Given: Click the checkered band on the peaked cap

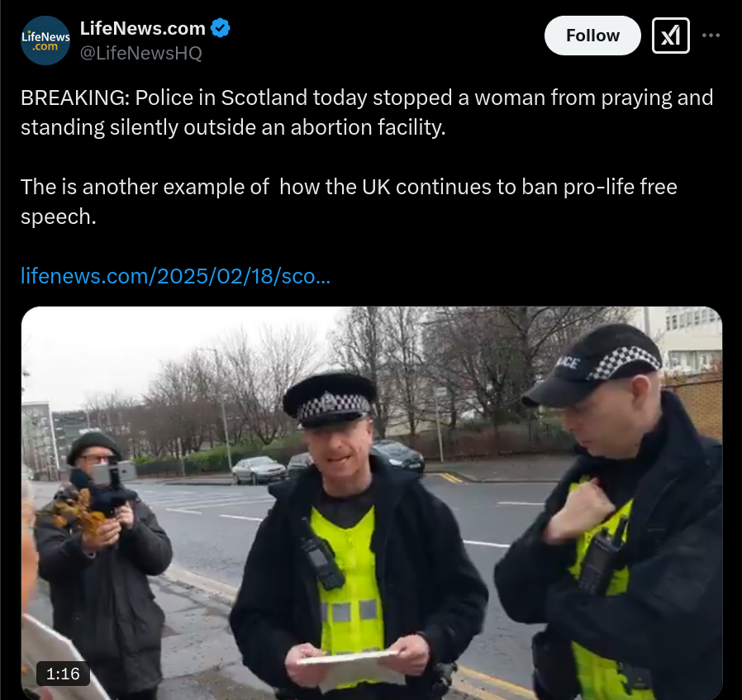Looking at the screenshot, I should point(334,405).
